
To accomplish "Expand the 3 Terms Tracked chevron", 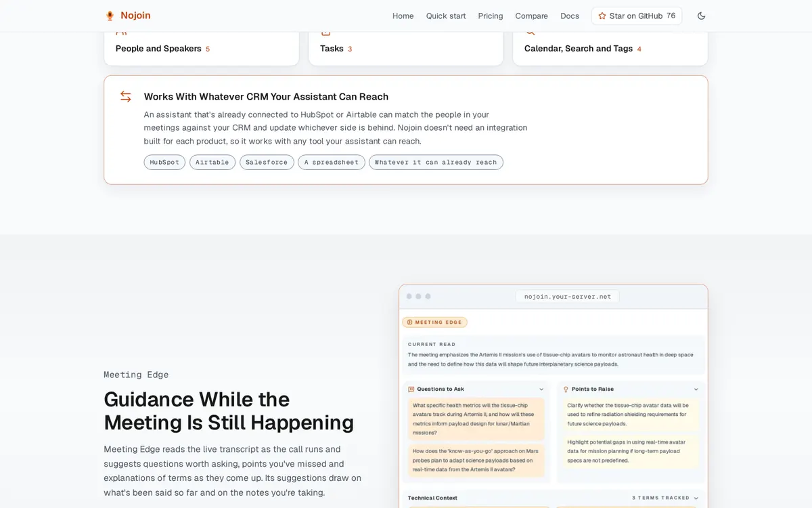I will pyautogui.click(x=696, y=498).
